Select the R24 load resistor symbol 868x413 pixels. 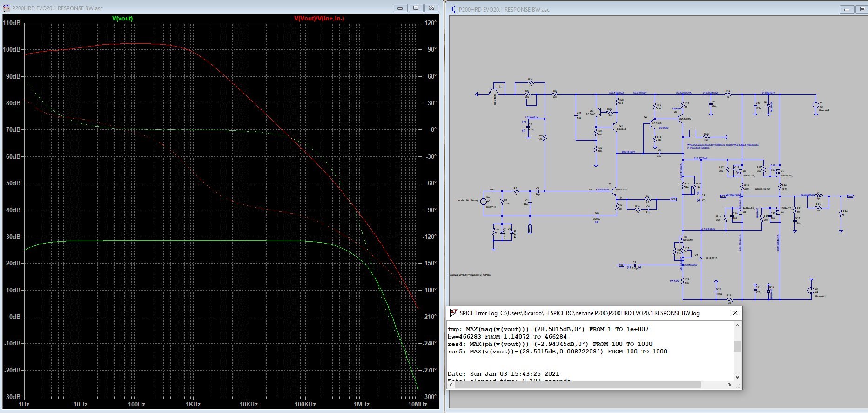point(841,214)
